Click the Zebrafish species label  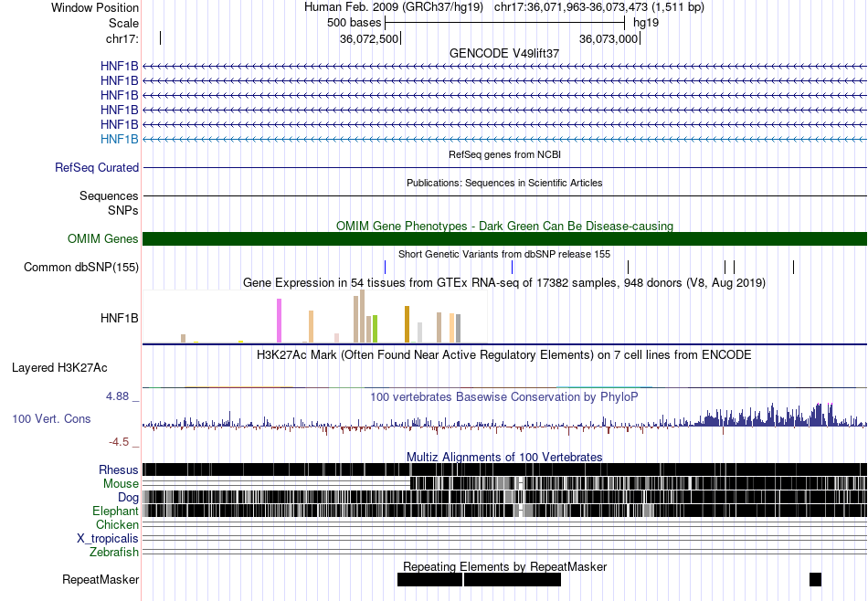pos(114,553)
